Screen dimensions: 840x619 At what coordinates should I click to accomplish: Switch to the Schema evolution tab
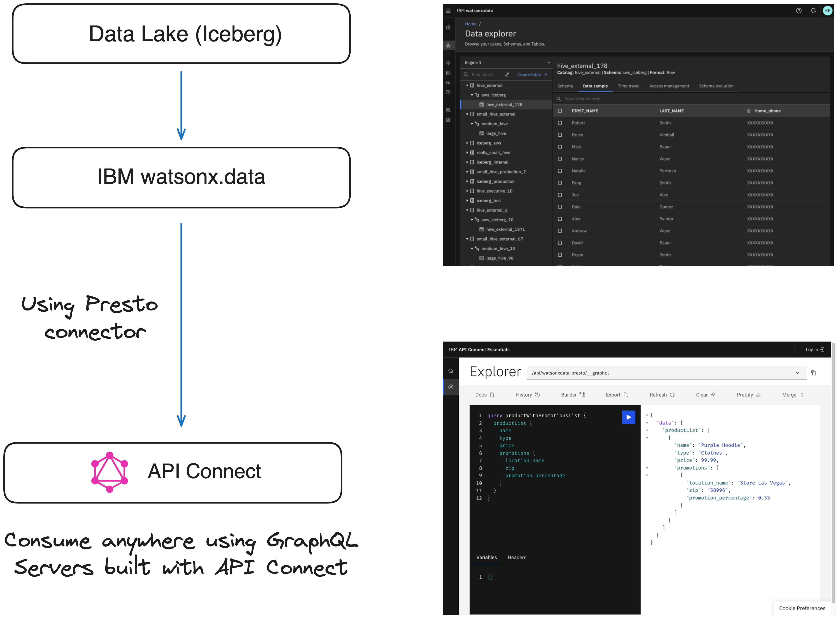[x=716, y=86]
